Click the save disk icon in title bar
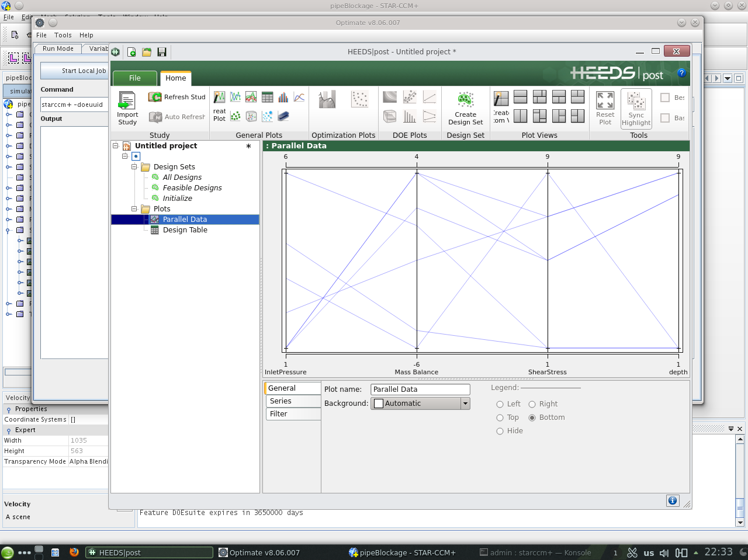748x560 pixels. [162, 52]
